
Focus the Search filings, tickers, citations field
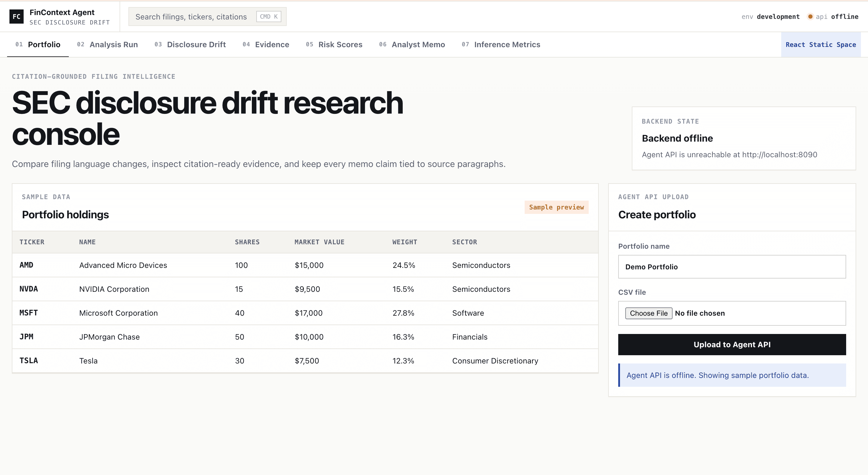[207, 17]
